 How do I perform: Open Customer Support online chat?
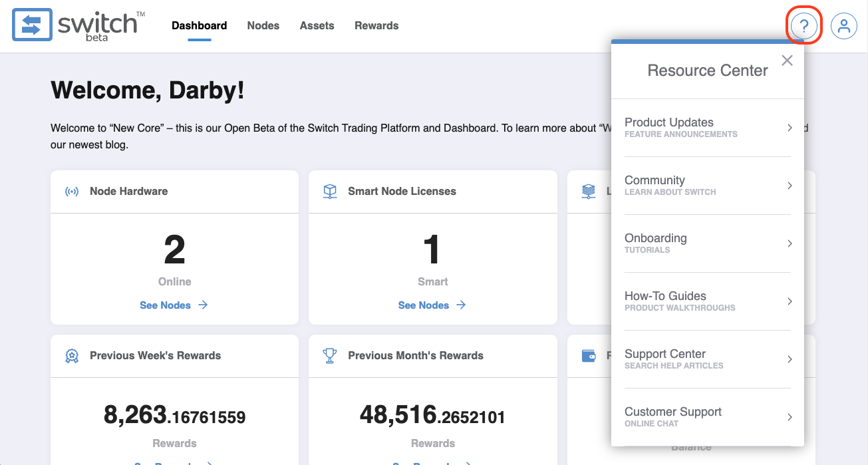tap(708, 417)
